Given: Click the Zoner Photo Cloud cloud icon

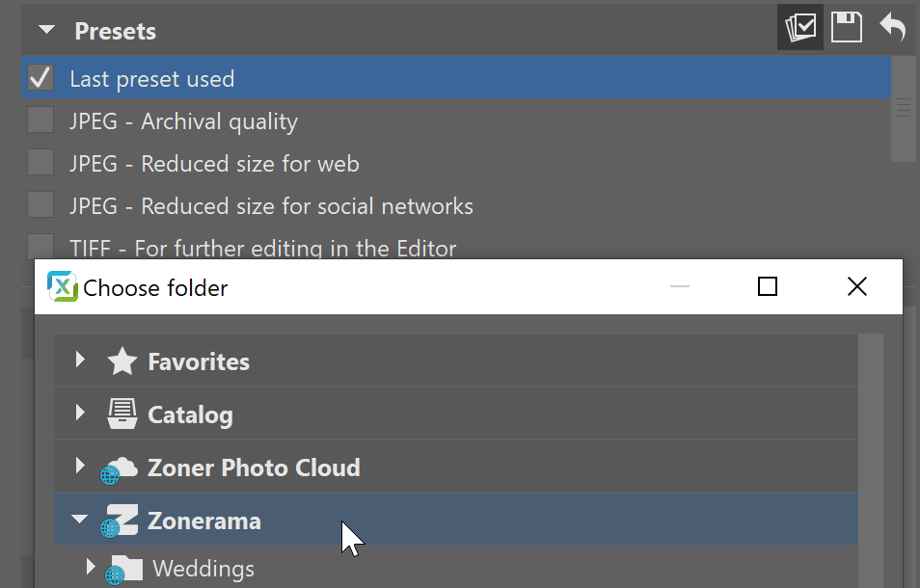Looking at the screenshot, I should [120, 469].
